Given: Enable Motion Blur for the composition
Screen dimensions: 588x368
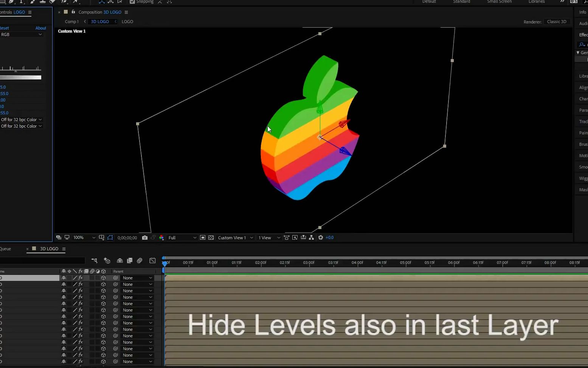Looking at the screenshot, I should [139, 260].
